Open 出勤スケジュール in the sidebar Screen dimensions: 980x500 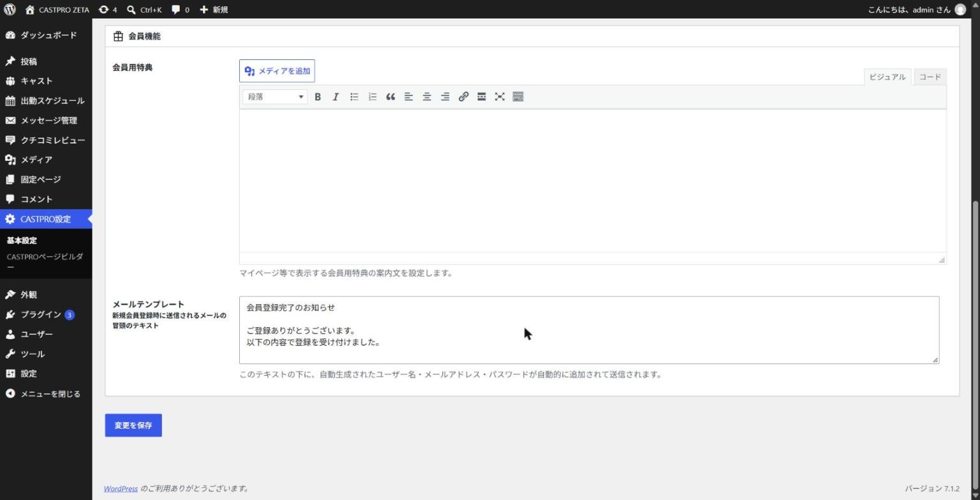tap(46, 101)
